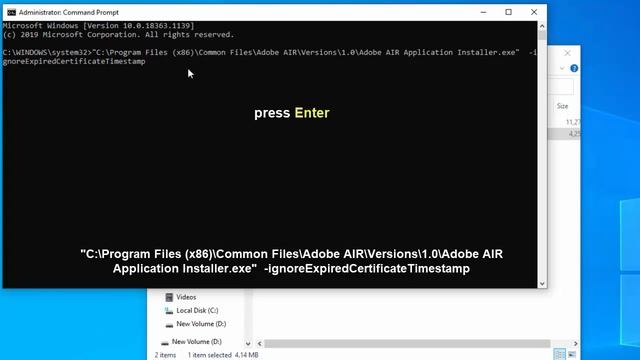
Task: Click the typed ignoreExpiredCertificateTimestamp command line
Action: click(269, 57)
